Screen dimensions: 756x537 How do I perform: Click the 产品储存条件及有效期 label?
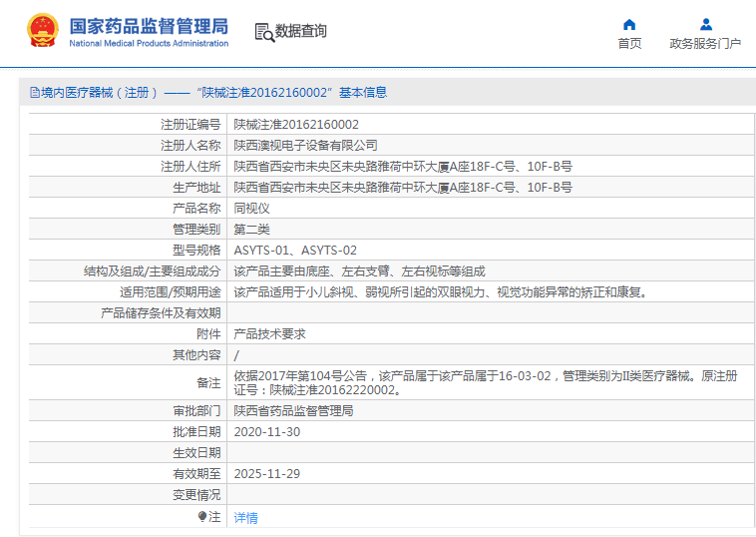tap(161, 313)
